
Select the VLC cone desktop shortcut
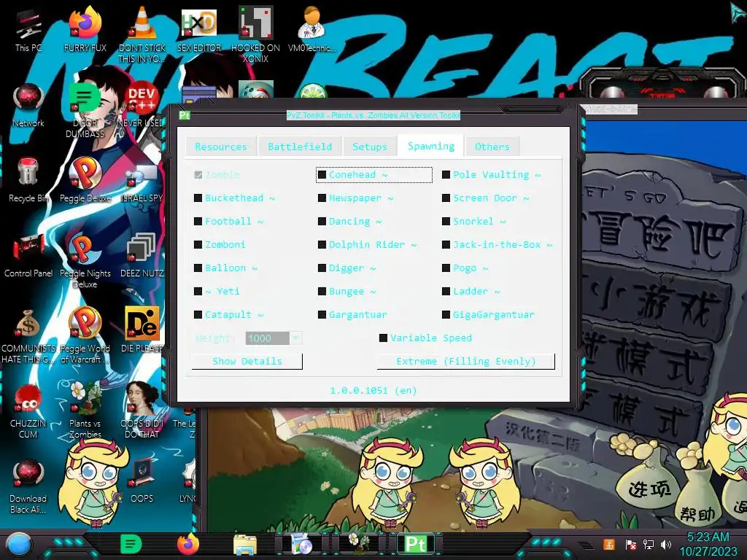[142, 34]
